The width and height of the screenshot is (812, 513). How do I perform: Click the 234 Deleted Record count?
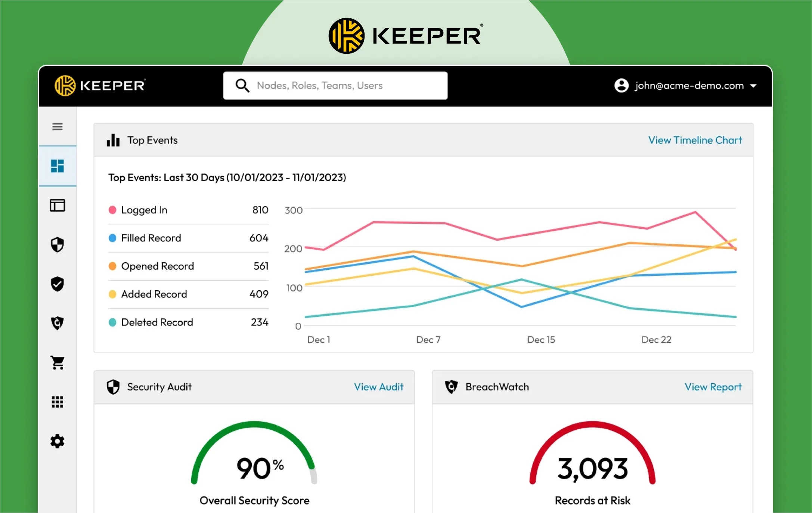[x=260, y=322]
